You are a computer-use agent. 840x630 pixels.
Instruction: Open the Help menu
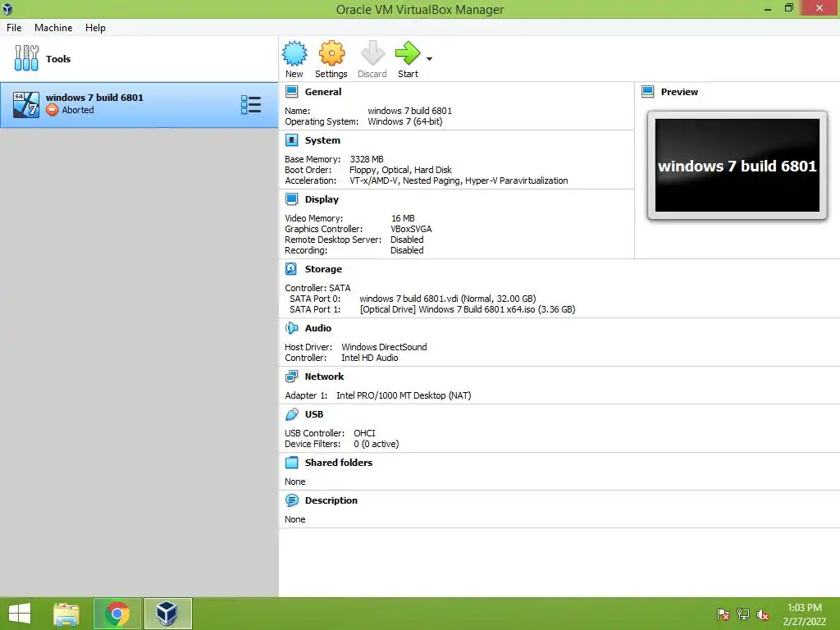click(95, 28)
